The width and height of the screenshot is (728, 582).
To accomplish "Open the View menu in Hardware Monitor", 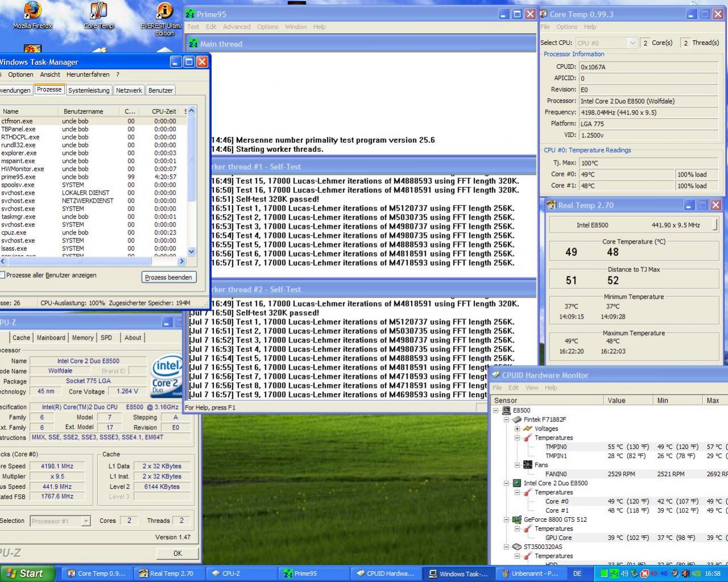I will (532, 387).
